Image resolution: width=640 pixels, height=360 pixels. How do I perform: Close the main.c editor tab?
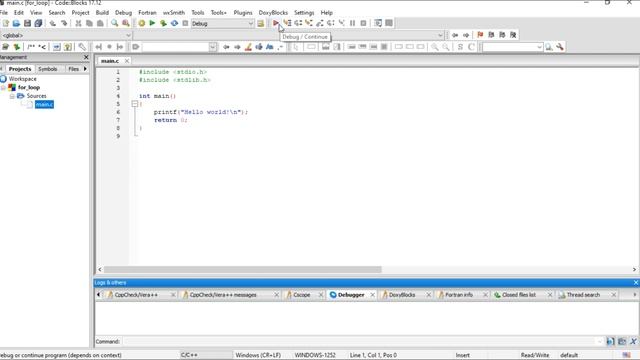(127, 61)
